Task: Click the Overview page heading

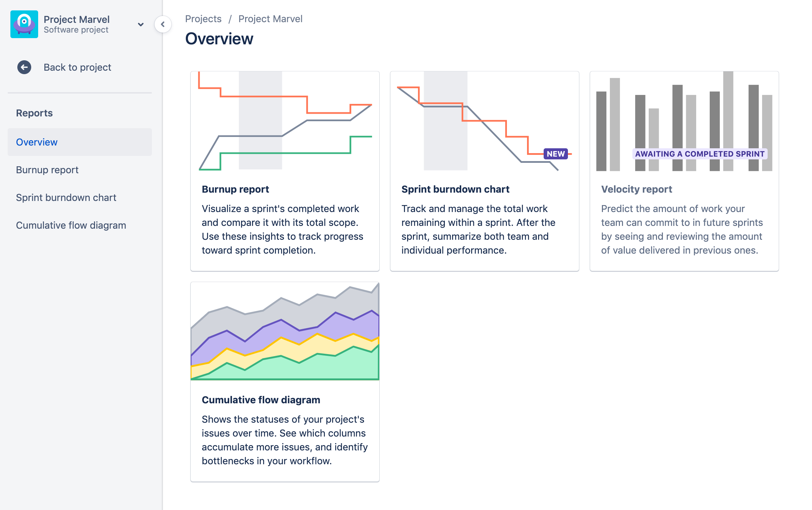Action: (x=220, y=39)
